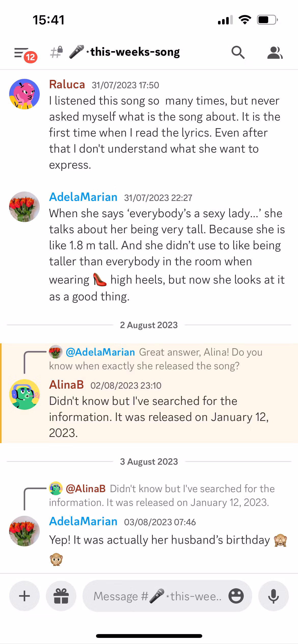Tap the Raluca username
Screen dimensions: 298x644
(67, 84)
